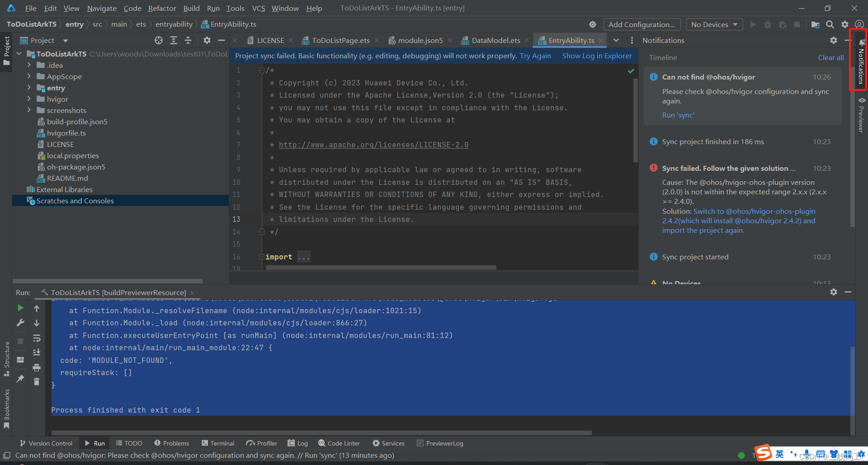Screen dimensions: 868x465
Task: Open the apache.org LICENSE-2.0 URL
Action: click(x=373, y=145)
